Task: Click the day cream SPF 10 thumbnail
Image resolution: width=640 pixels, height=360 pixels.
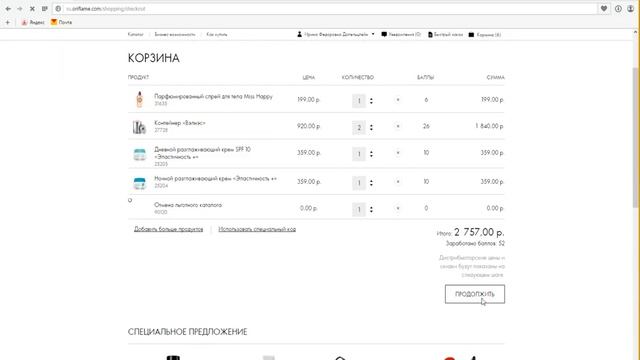Action: 140,154
